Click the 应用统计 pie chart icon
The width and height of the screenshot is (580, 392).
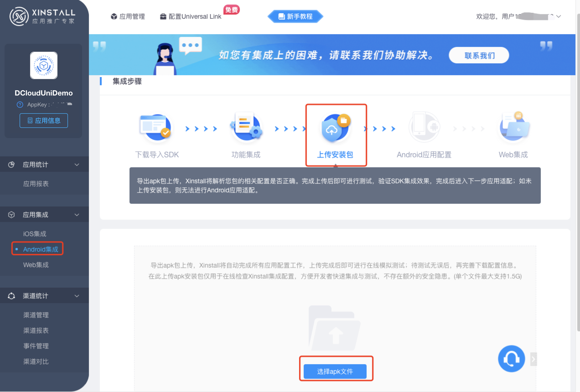(11, 165)
